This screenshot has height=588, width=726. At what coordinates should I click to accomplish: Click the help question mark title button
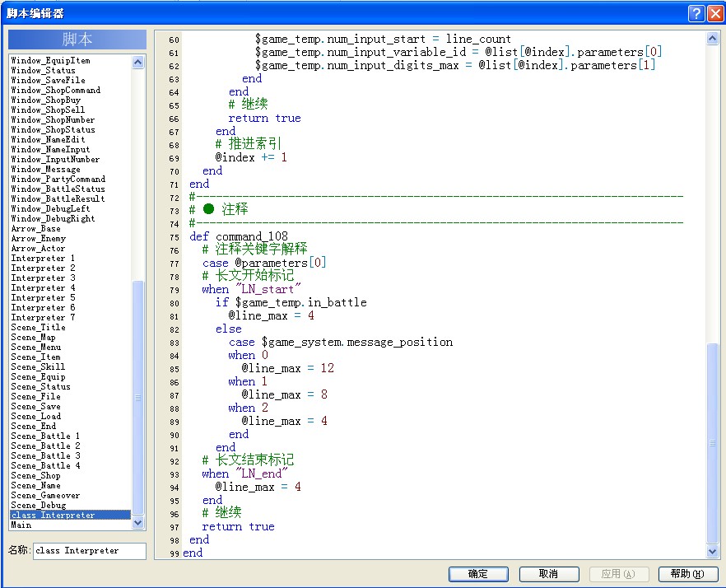696,13
